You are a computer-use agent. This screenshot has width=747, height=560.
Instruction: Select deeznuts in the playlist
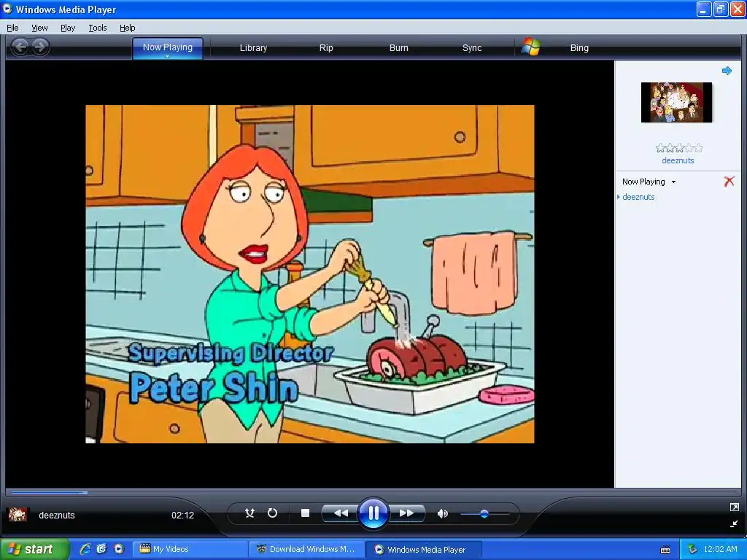pyautogui.click(x=638, y=197)
